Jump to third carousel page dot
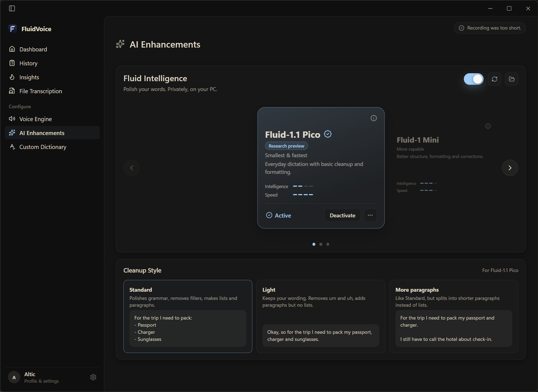 pyautogui.click(x=328, y=244)
